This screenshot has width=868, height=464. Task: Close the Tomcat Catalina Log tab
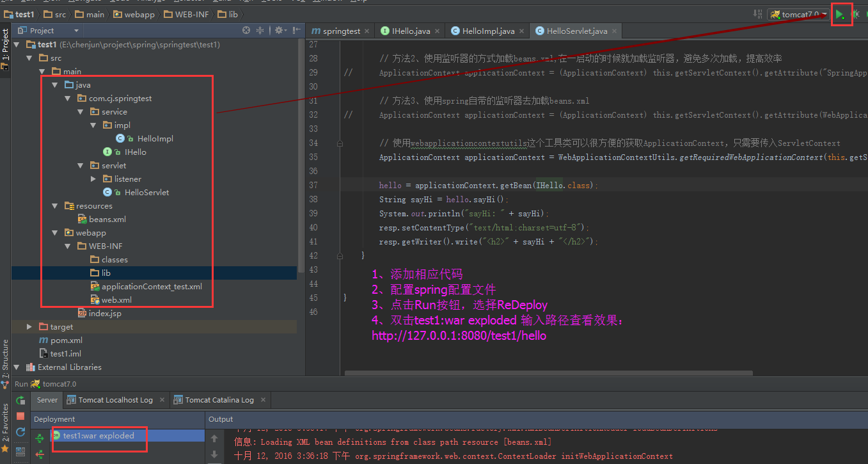pyautogui.click(x=264, y=400)
